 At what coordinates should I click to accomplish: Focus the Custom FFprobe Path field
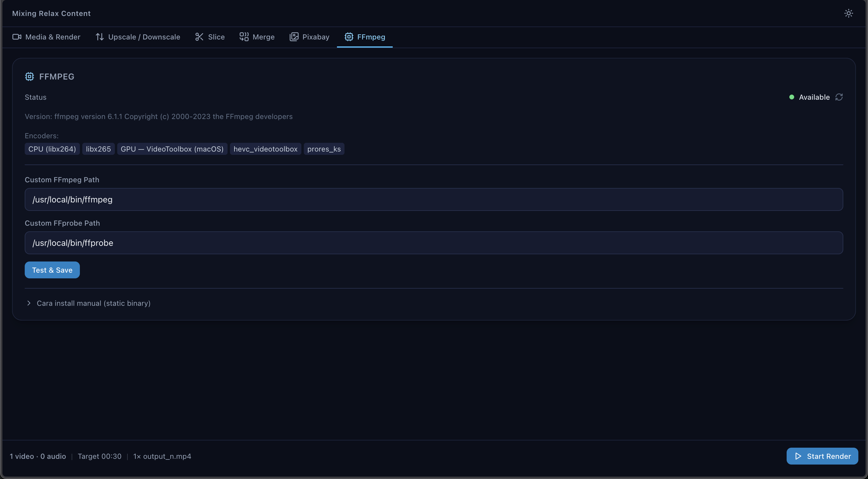coord(434,243)
